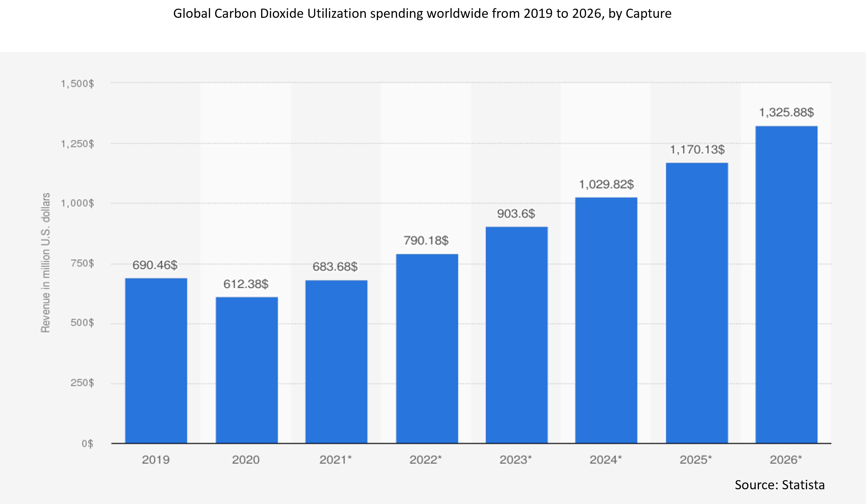The image size is (866, 504).
Task: Click the 690.46$ data label
Action: point(155,265)
